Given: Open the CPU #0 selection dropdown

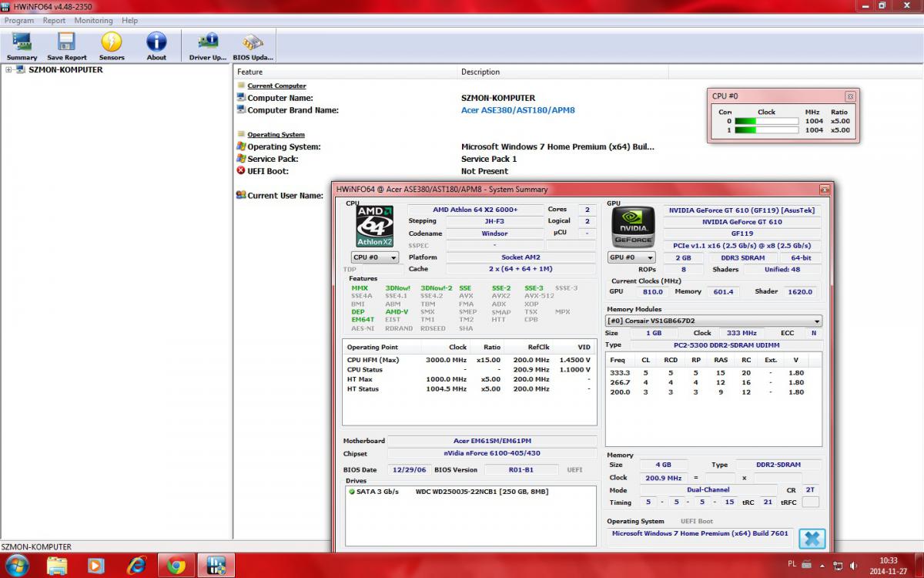Looking at the screenshot, I should (375, 257).
